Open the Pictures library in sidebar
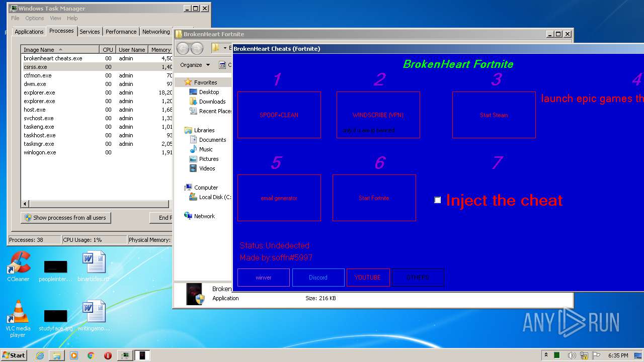Viewport: 644px width, 362px height. [x=204, y=159]
